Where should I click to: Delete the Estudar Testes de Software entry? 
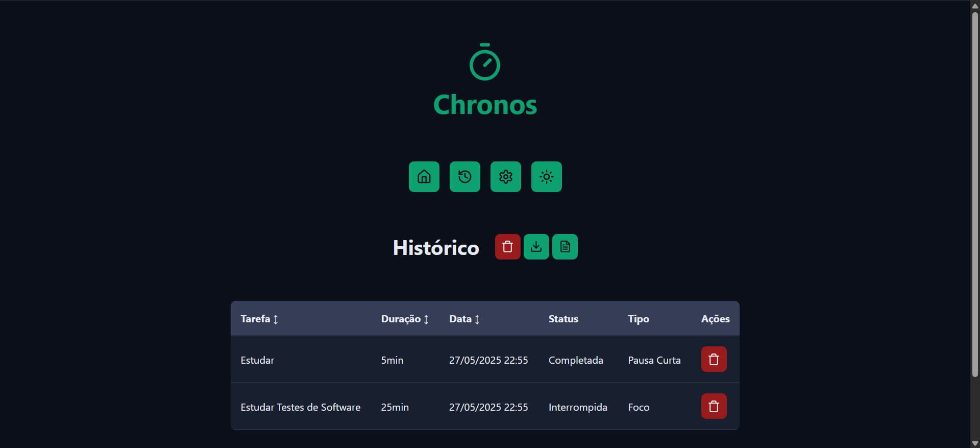tap(714, 406)
